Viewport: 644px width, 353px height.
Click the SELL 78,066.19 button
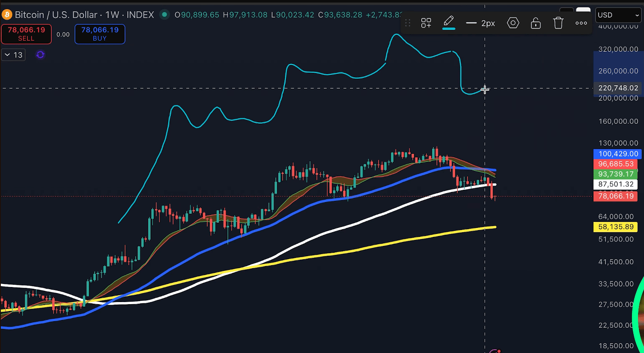coord(26,34)
